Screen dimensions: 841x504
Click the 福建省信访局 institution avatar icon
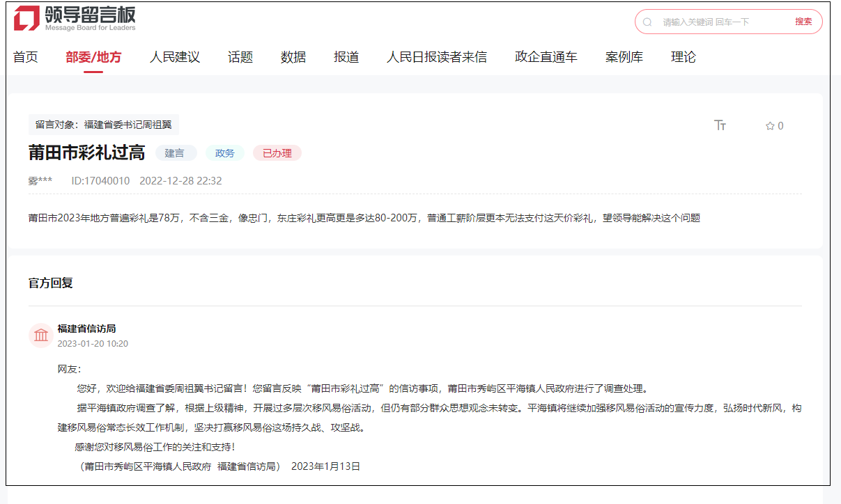[40, 335]
